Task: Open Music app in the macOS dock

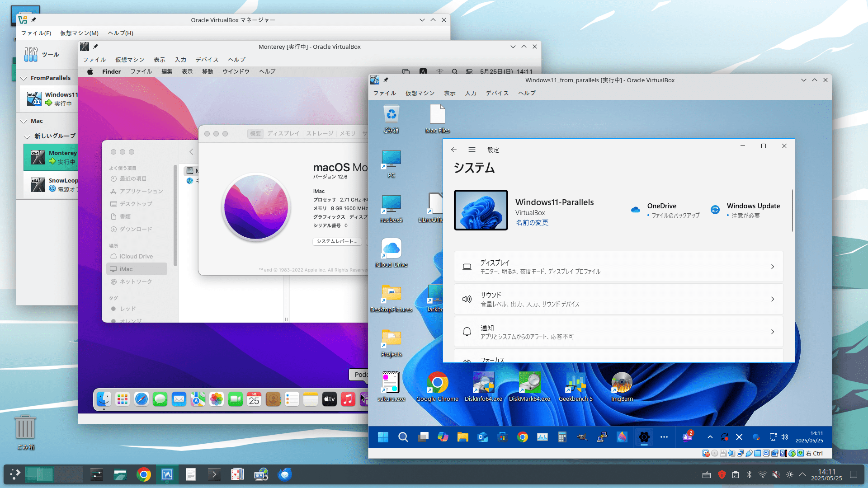Action: click(348, 399)
